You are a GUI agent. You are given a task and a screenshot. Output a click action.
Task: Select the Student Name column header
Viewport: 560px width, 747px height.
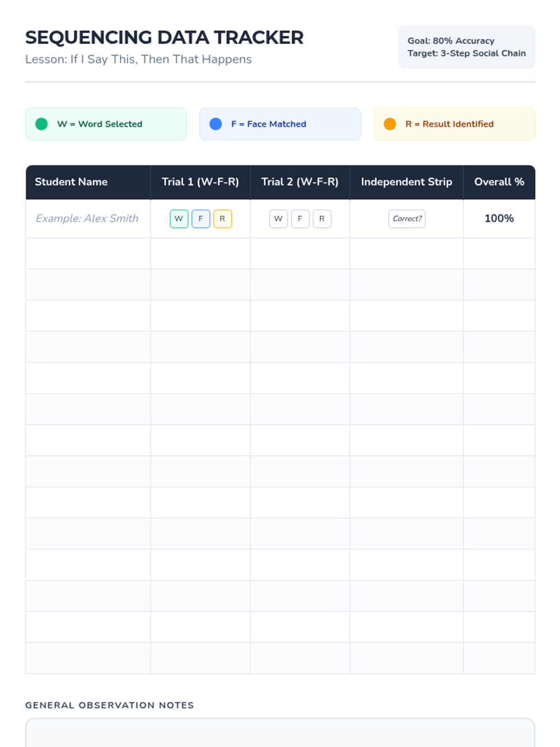pos(71,182)
